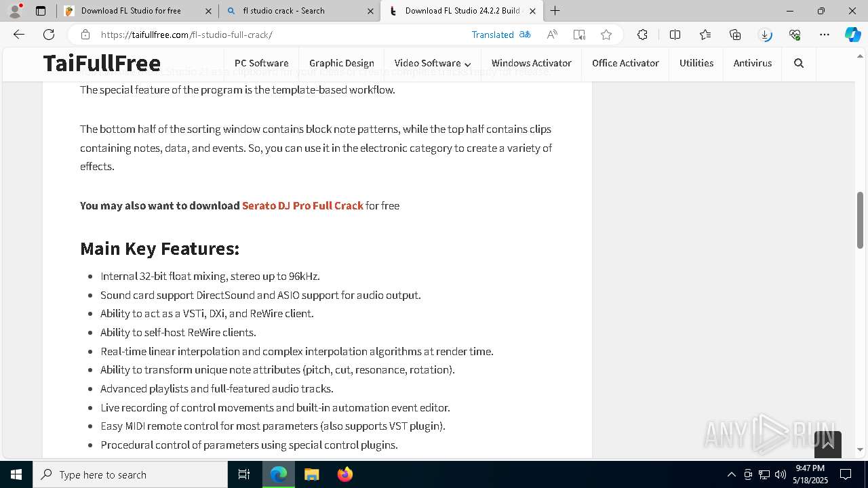Go back to the previous page
Image resolution: width=868 pixels, height=488 pixels.
point(19,35)
